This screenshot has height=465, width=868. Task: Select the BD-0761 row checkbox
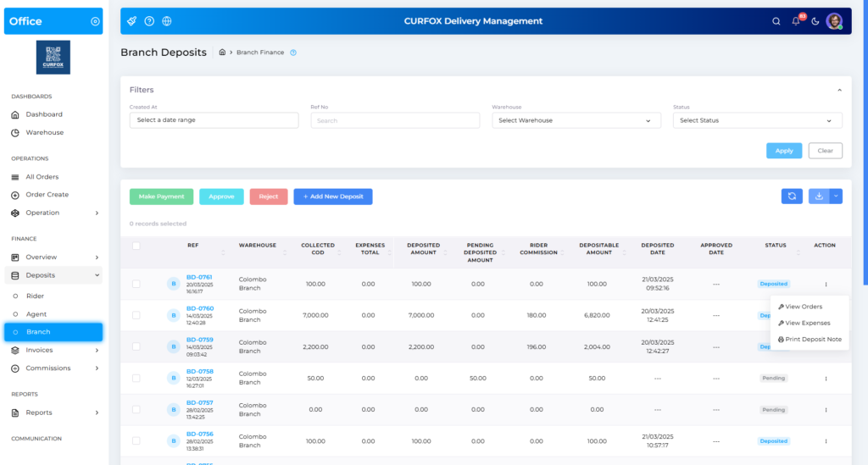(x=136, y=284)
